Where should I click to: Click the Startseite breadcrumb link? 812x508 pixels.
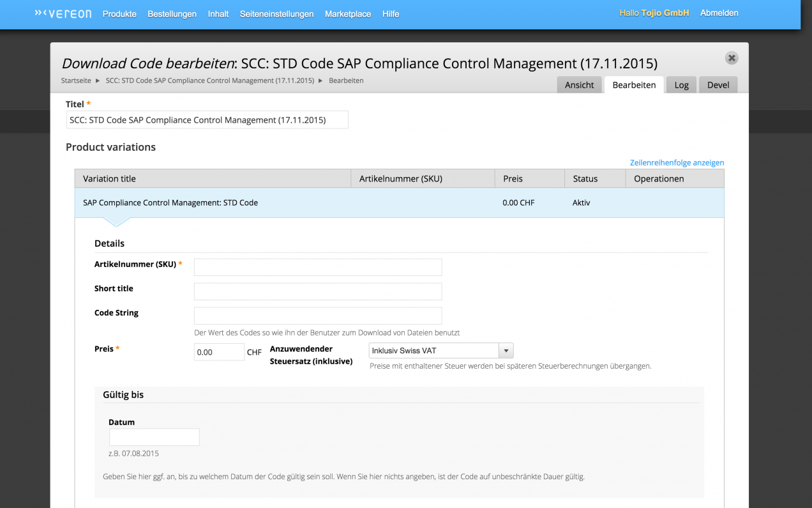(76, 81)
